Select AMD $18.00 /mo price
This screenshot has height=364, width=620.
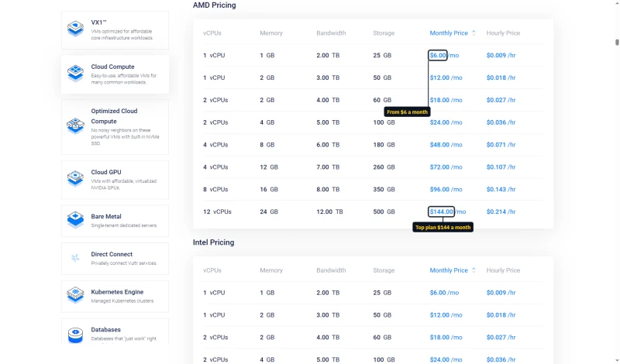click(x=446, y=100)
